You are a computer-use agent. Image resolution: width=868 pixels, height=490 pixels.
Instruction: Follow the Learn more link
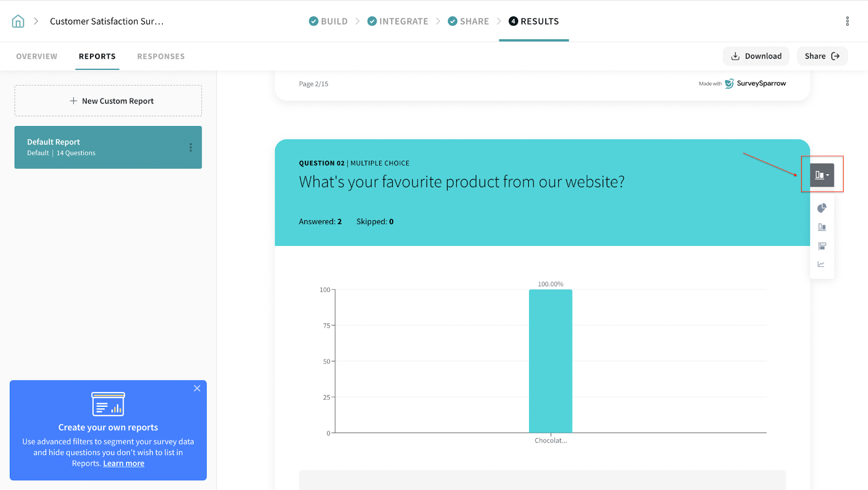[124, 463]
